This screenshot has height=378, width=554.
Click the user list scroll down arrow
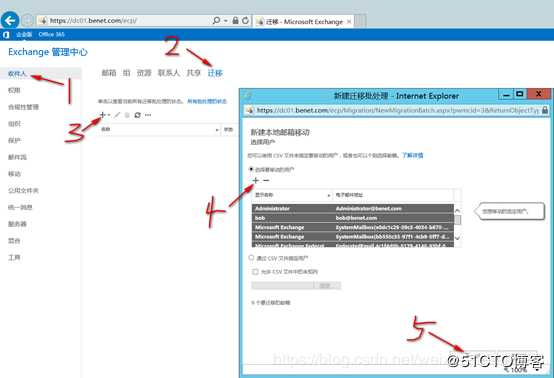click(458, 237)
